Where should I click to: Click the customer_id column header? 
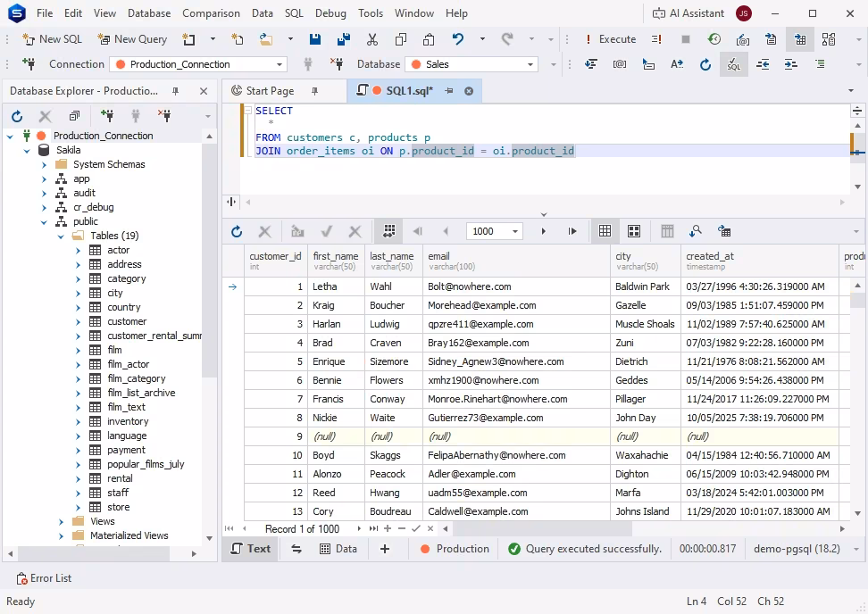click(276, 261)
